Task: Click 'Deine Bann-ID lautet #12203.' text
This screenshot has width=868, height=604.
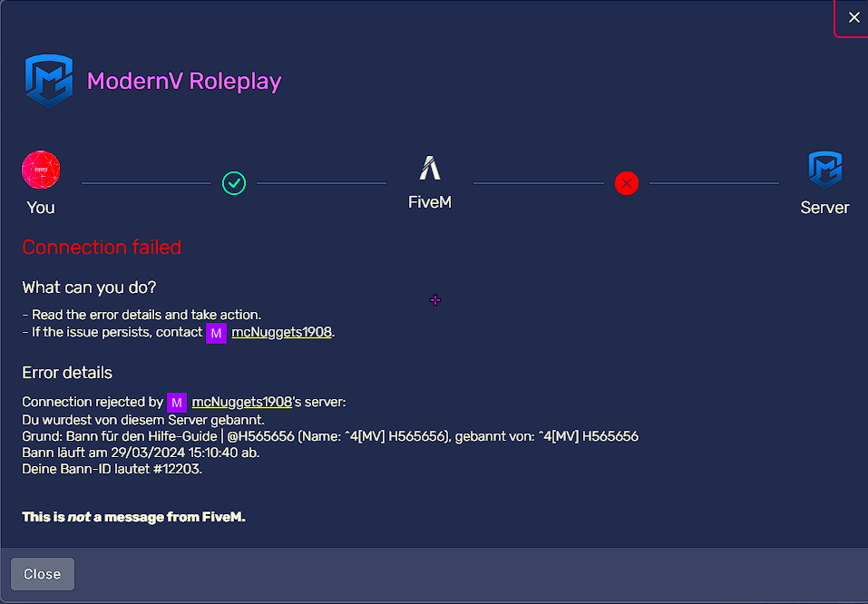Action: (112, 470)
